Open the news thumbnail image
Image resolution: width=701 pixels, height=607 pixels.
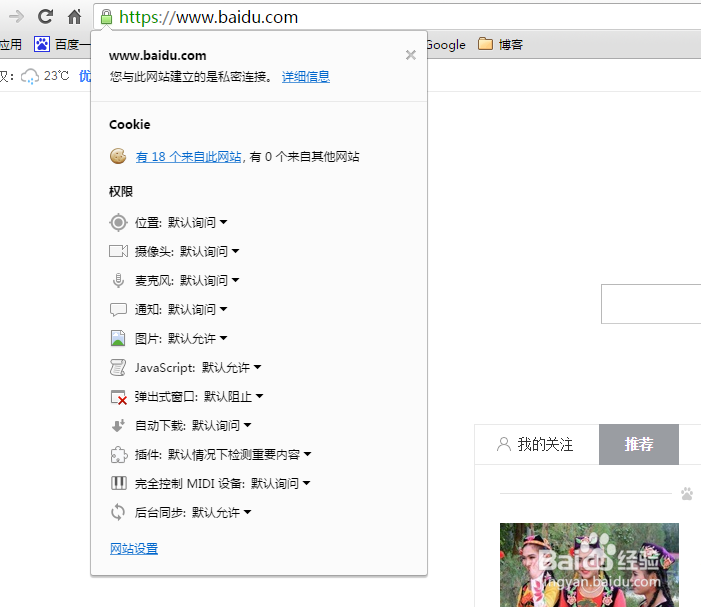[x=589, y=565]
